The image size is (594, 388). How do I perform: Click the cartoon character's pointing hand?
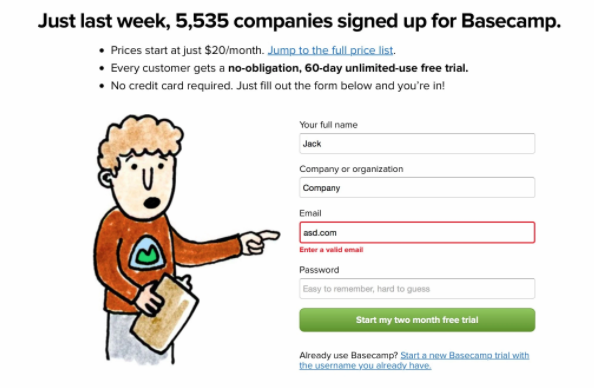[260, 241]
